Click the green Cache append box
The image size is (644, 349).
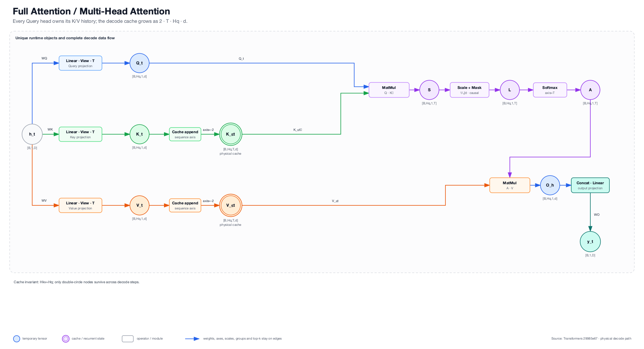(x=185, y=134)
